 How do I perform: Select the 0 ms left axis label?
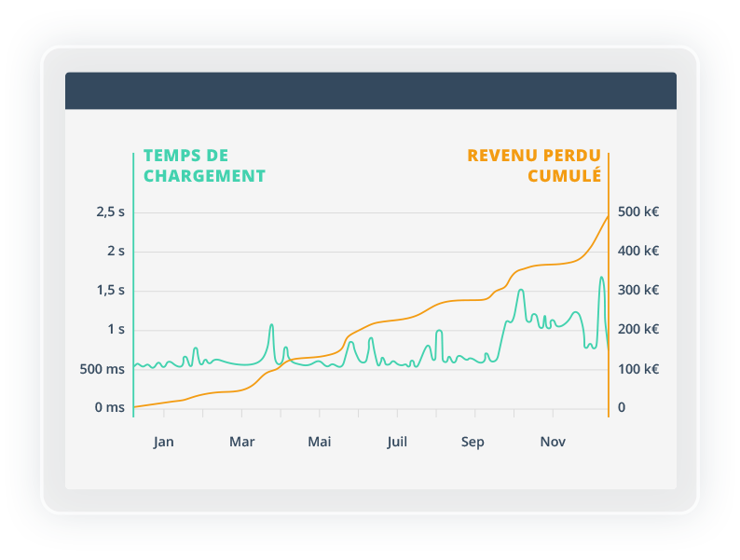tap(109, 408)
